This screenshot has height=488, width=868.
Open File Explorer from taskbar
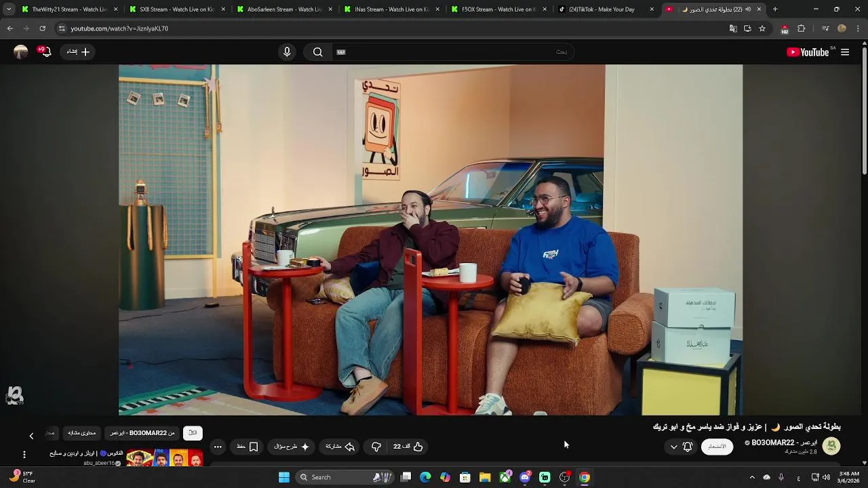[x=485, y=477]
